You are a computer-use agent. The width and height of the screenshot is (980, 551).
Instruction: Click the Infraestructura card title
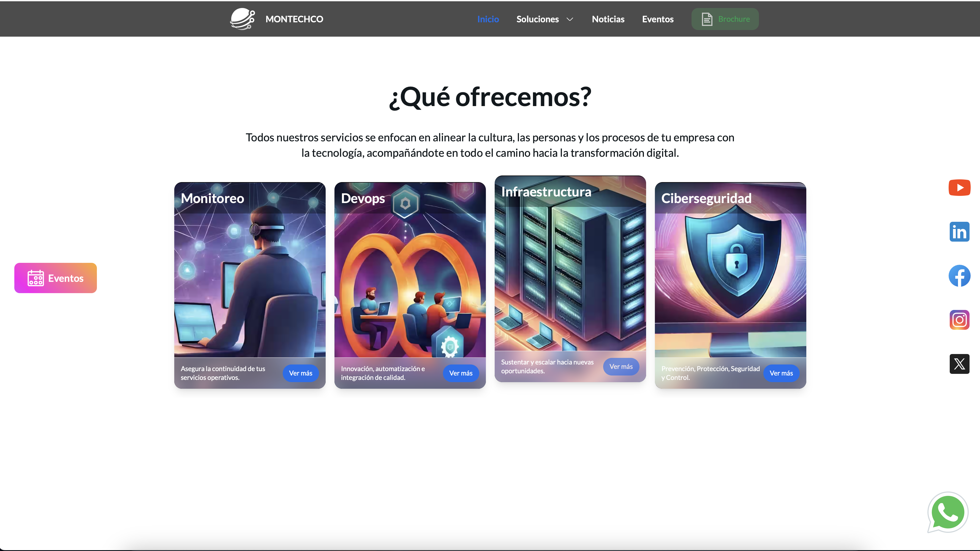tap(546, 192)
